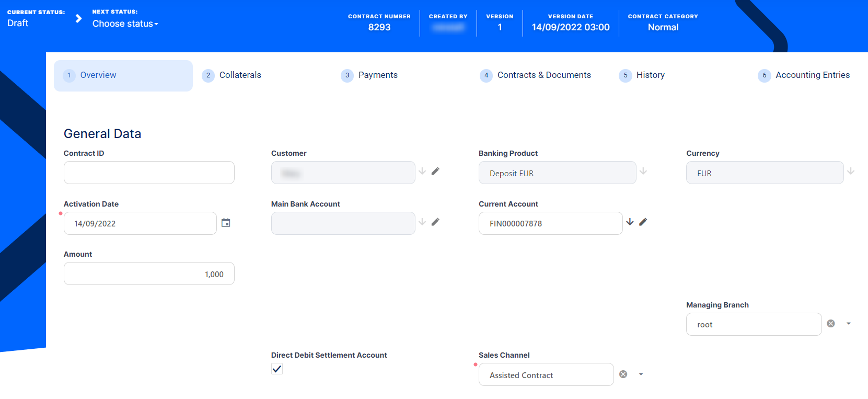Expand the Managing Branch dropdown
The image size is (868, 399).
pyautogui.click(x=849, y=324)
